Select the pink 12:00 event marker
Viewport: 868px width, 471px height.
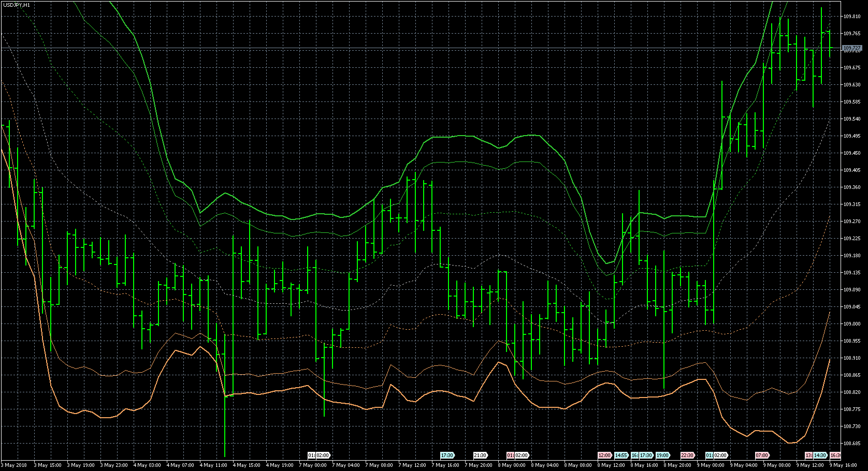point(604,455)
